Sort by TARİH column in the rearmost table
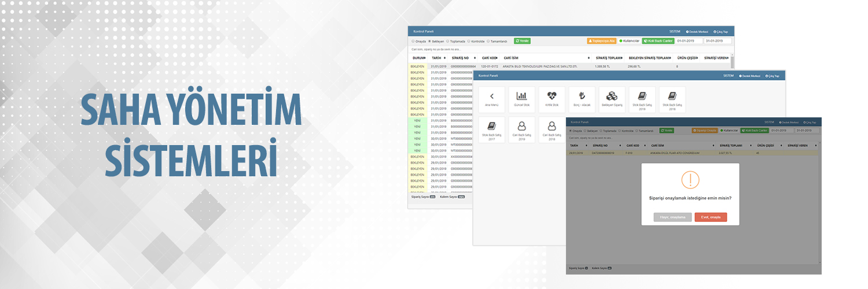Viewport: 868px width, 289px height. click(437, 58)
